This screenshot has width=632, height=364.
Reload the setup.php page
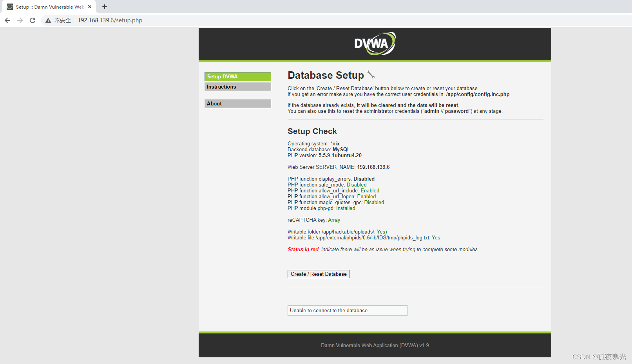(33, 20)
